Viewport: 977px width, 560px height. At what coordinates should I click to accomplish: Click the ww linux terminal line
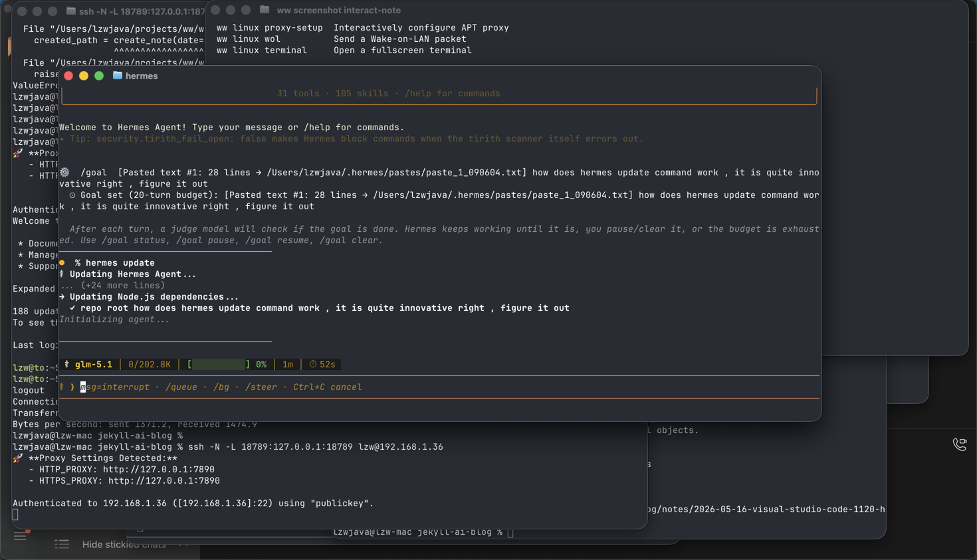click(344, 50)
